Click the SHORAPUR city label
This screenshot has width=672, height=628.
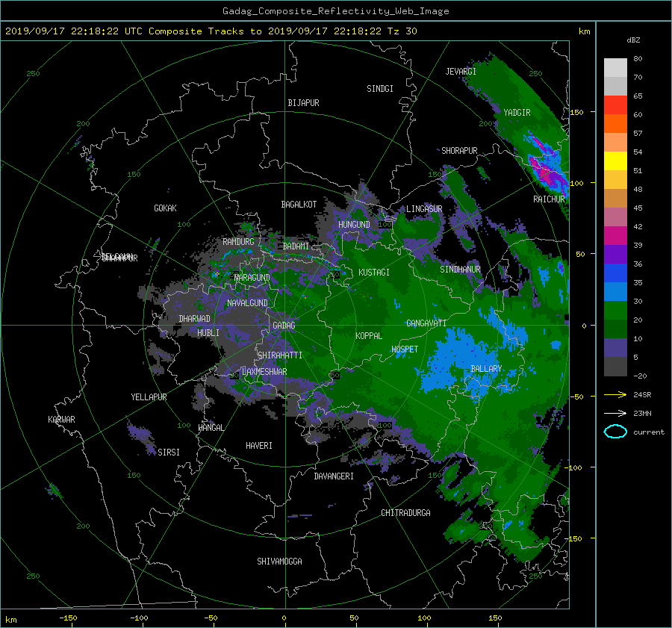point(459,151)
